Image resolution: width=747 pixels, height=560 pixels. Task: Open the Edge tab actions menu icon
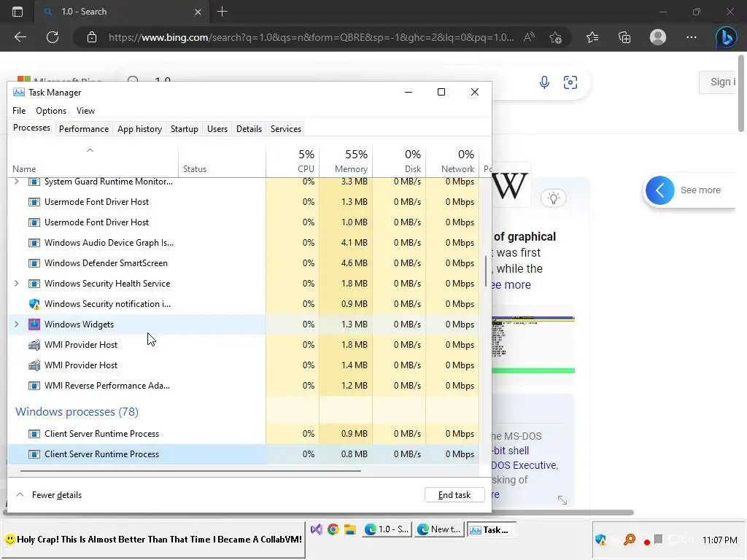(18, 12)
